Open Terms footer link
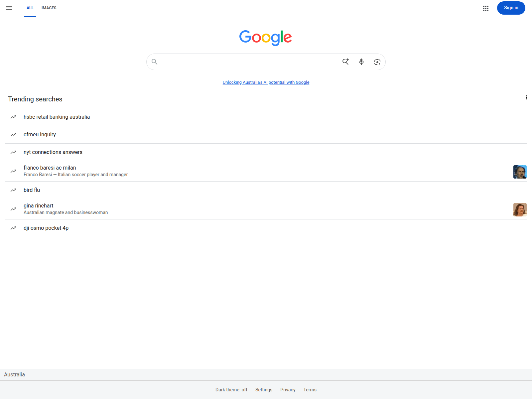The height and width of the screenshot is (399, 532). tap(310, 390)
